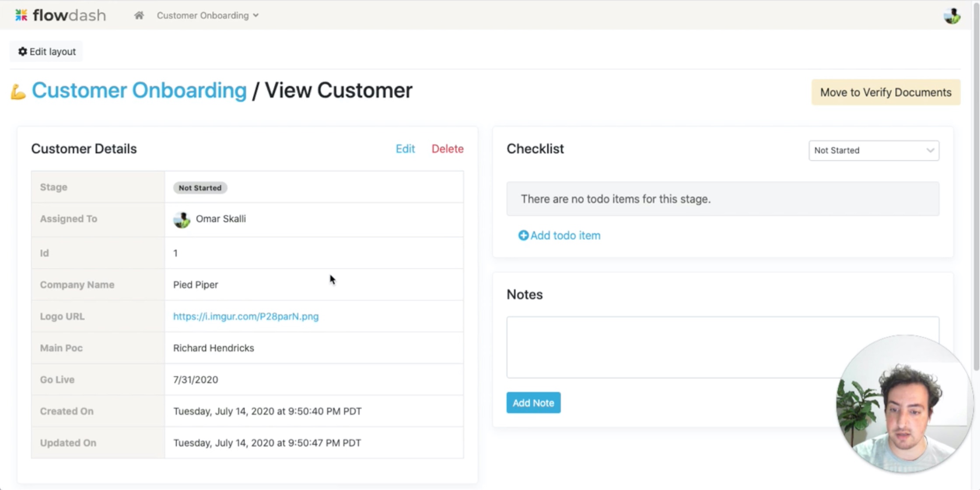Click Add todo item link
The width and height of the screenshot is (980, 490).
tap(565, 236)
